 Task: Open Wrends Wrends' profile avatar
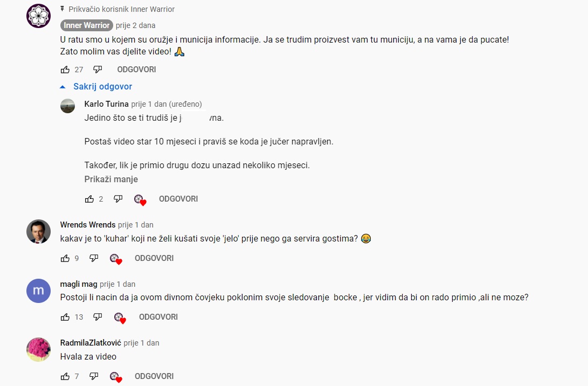[38, 231]
